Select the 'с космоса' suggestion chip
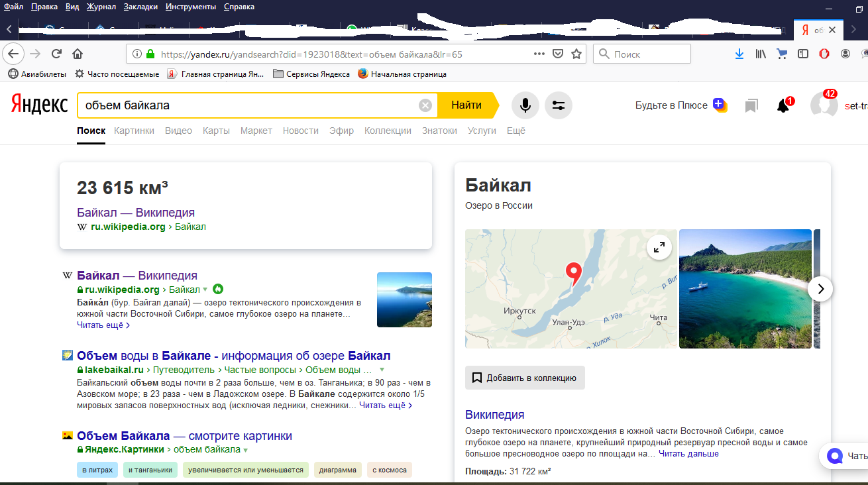Screen dimensions: 868x485 (x=390, y=470)
